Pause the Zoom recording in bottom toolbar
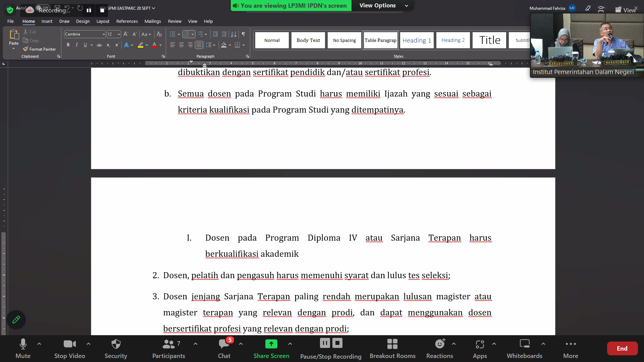The height and width of the screenshot is (362, 644). pos(325,343)
